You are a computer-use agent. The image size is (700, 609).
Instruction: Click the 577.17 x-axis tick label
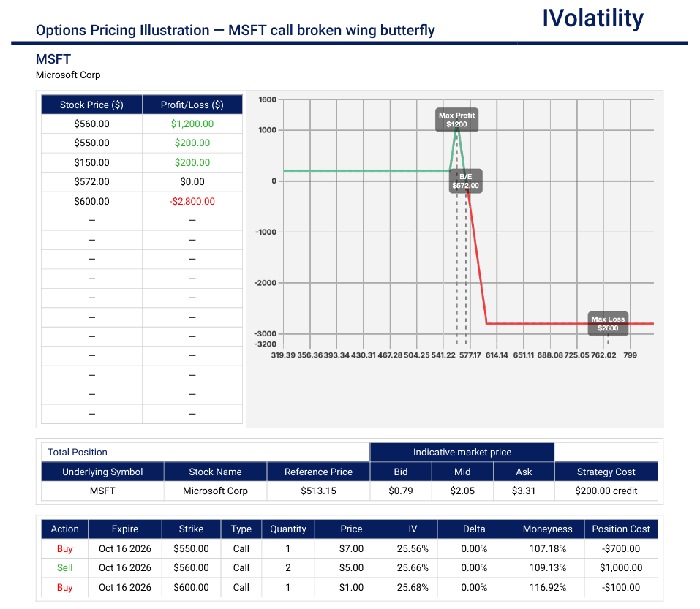pyautogui.click(x=470, y=355)
